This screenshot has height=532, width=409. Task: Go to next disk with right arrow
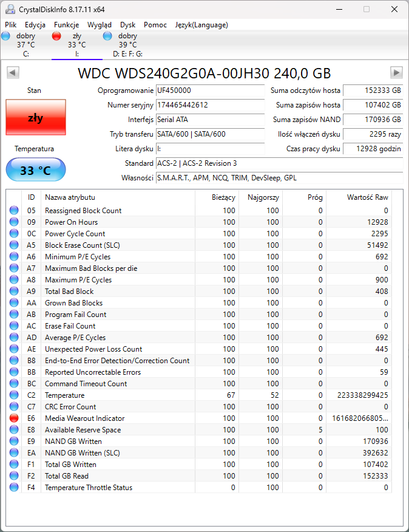coord(396,73)
